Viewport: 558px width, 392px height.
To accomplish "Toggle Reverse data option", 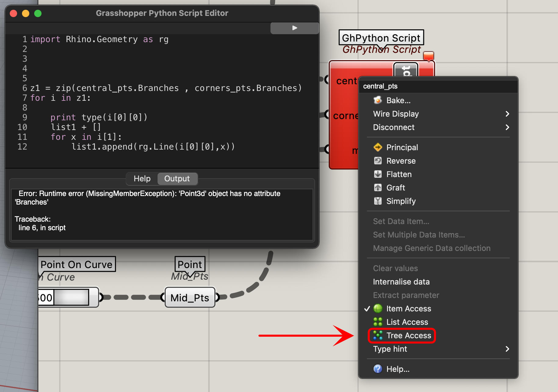I will point(438,161).
